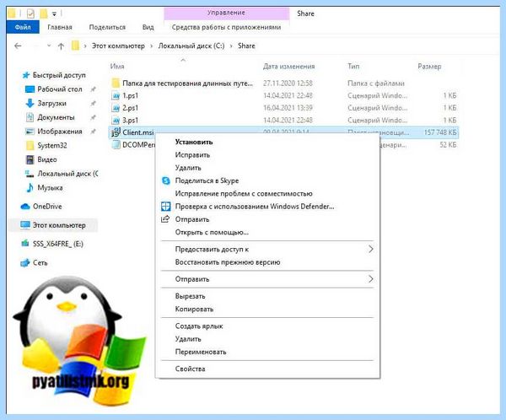The height and width of the screenshot is (420, 506).
Task: Click the SSS_X64FRE_ (E:) drive icon
Action: point(25,244)
